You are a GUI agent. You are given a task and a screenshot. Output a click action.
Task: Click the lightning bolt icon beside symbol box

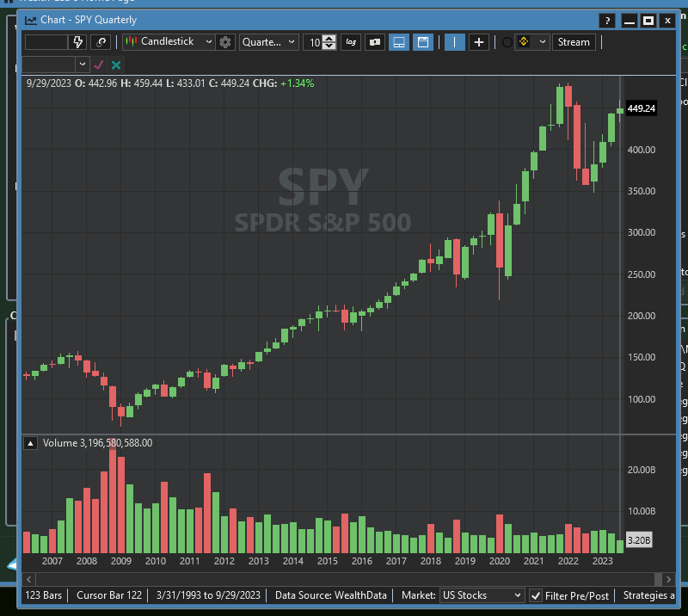pos(78,42)
